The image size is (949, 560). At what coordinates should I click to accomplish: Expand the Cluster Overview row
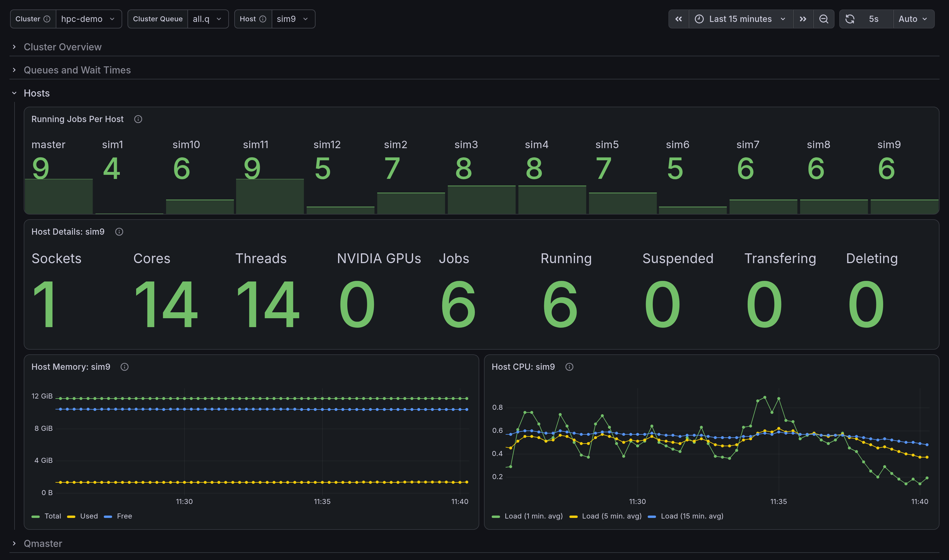tap(63, 47)
